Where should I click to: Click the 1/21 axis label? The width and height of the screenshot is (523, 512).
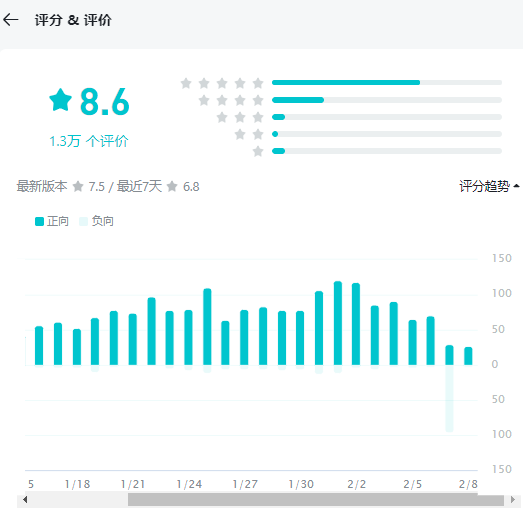tap(133, 484)
